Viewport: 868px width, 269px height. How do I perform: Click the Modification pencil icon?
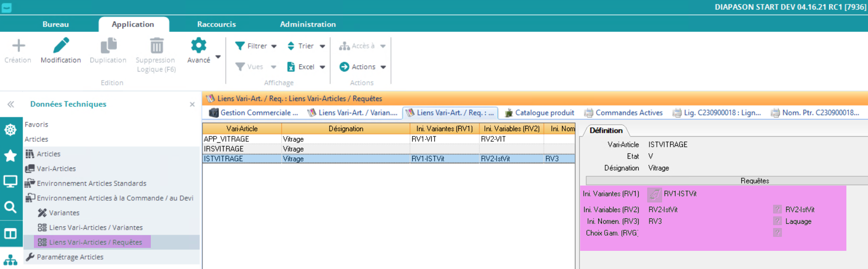tap(61, 46)
